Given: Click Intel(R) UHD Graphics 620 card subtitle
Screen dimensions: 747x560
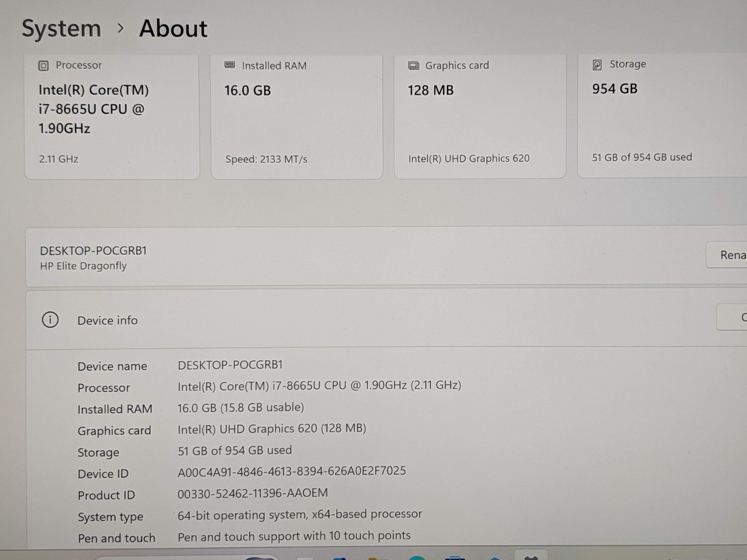Looking at the screenshot, I should (469, 159).
